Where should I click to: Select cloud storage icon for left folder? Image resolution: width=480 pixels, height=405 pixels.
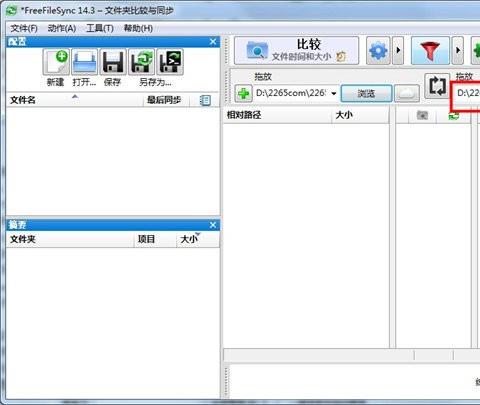(x=407, y=93)
